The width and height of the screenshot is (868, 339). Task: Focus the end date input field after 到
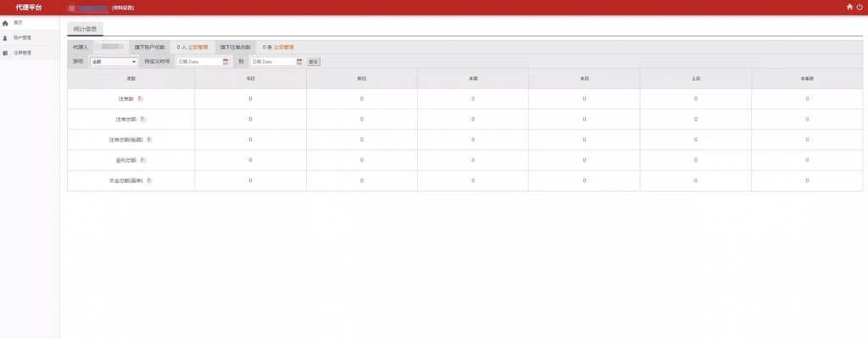(277, 62)
